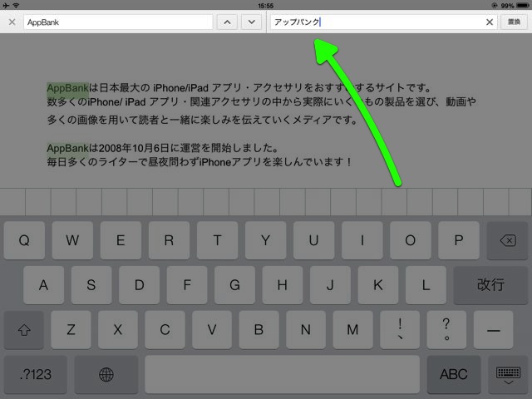Tap the D key
The height and width of the screenshot is (399, 532).
(139, 285)
